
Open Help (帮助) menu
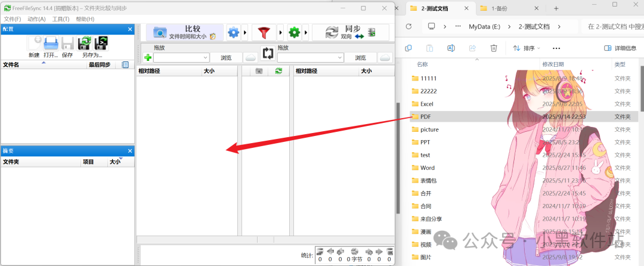(x=85, y=19)
